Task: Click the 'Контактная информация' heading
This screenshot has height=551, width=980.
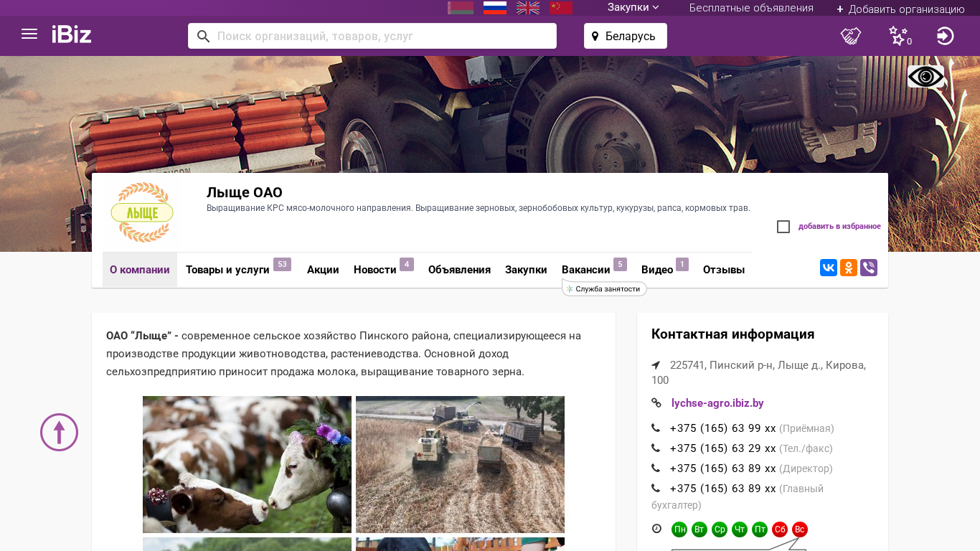Action: point(732,334)
